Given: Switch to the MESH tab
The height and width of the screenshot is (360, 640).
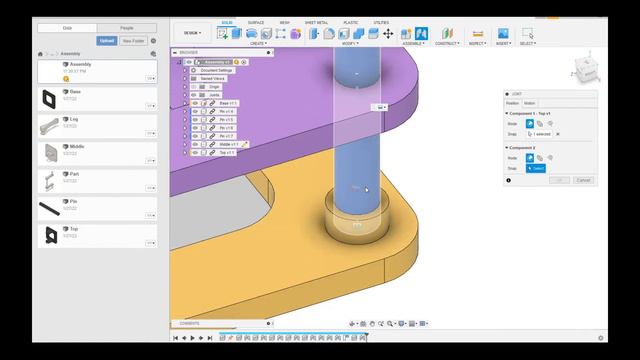Looking at the screenshot, I should [284, 22].
